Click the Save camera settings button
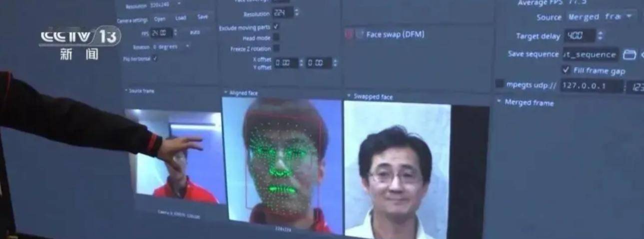The height and width of the screenshot is (239, 644). point(202,16)
